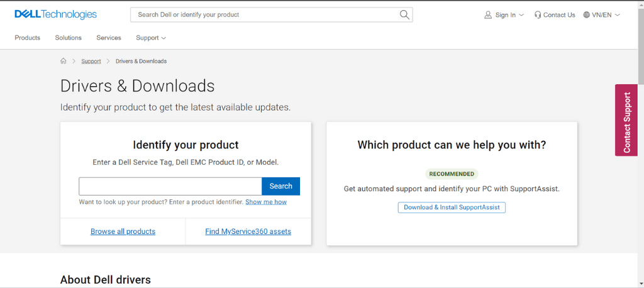Click the blue Search button
This screenshot has height=288, width=644.
281,186
